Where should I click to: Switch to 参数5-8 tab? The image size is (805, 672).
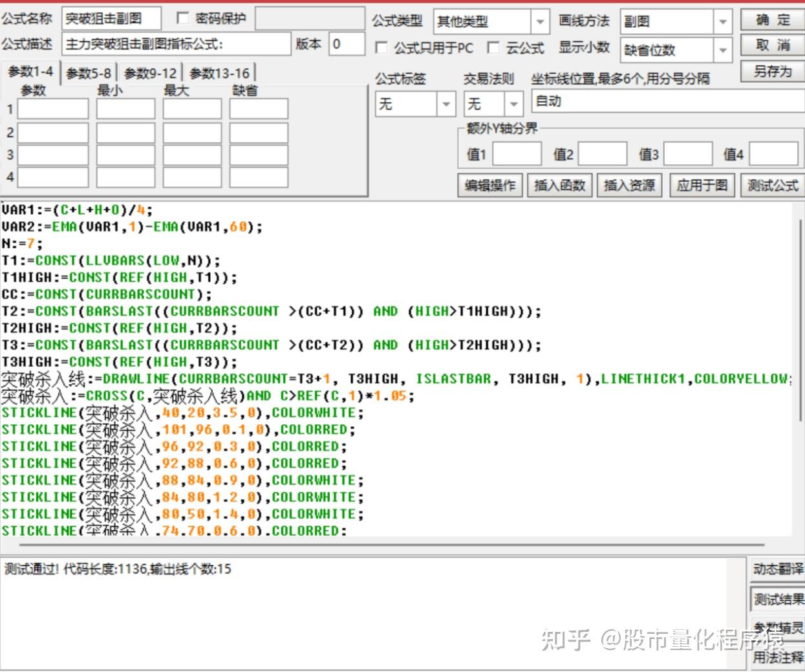click(89, 74)
